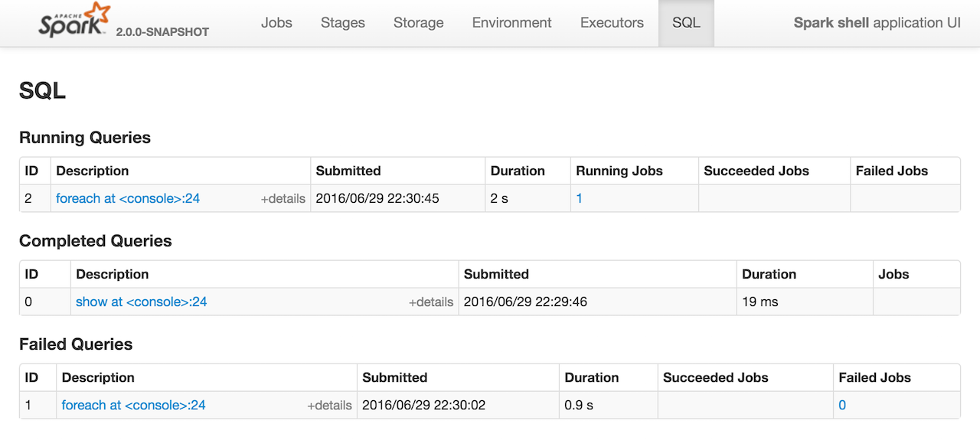Open the Jobs tab
This screenshot has width=980, height=440.
click(x=276, y=23)
